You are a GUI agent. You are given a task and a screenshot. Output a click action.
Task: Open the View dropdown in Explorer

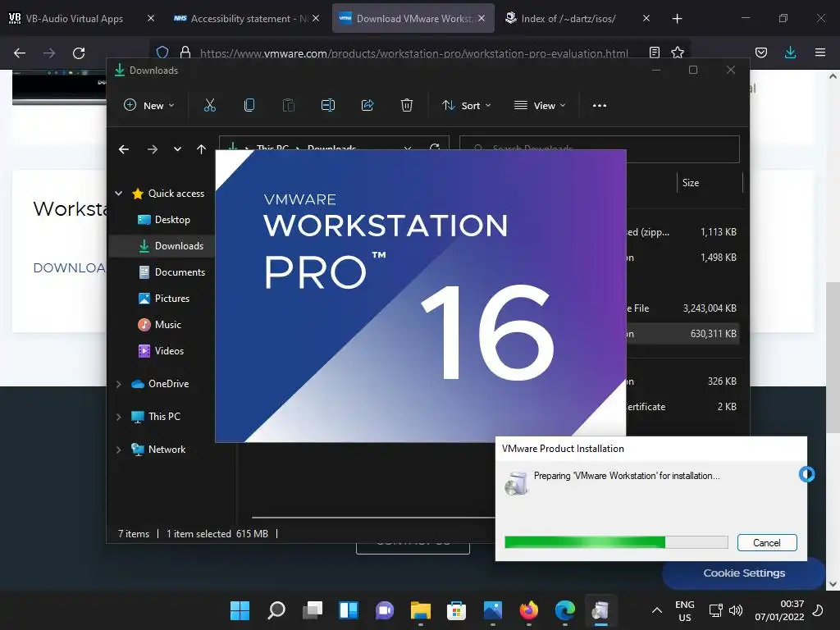(540, 106)
